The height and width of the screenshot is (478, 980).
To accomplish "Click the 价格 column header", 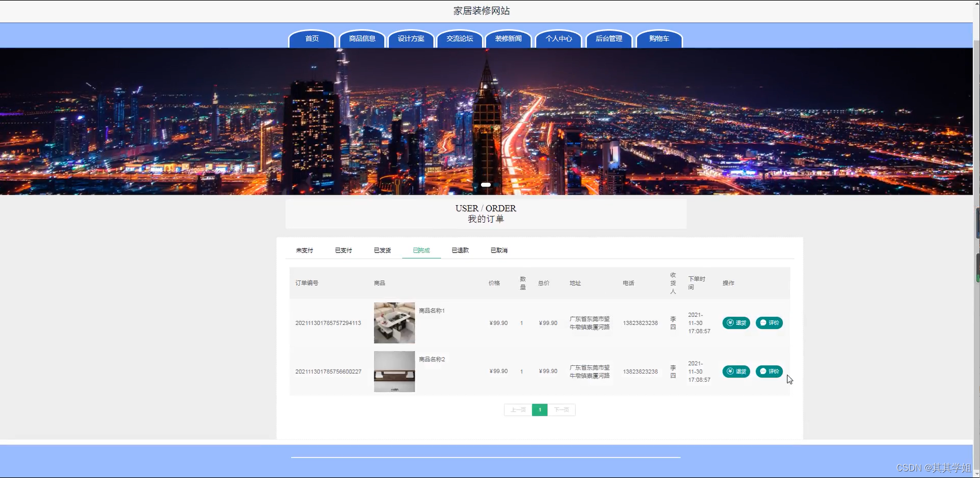I will pos(494,283).
